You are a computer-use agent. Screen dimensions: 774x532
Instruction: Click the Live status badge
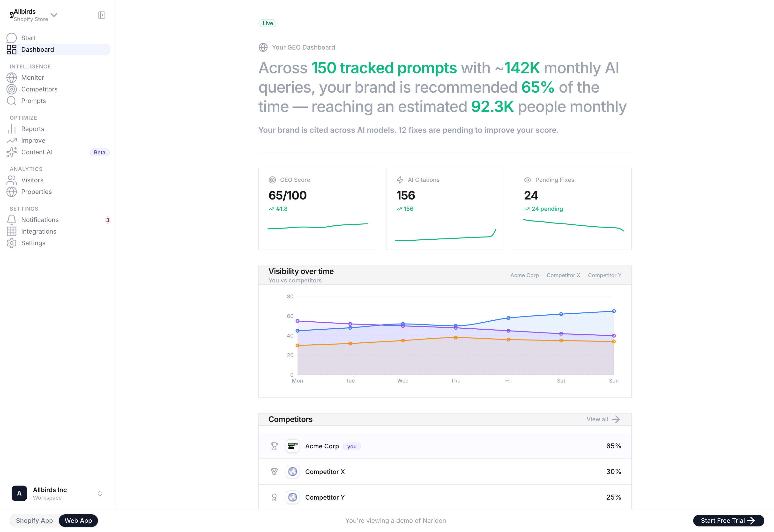pos(268,23)
